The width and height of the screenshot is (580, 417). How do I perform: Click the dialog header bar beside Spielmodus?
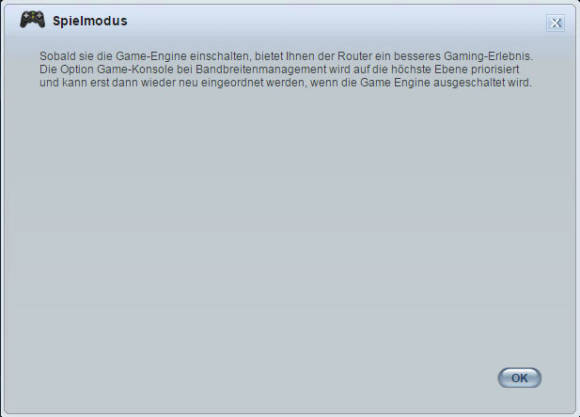pos(333,21)
